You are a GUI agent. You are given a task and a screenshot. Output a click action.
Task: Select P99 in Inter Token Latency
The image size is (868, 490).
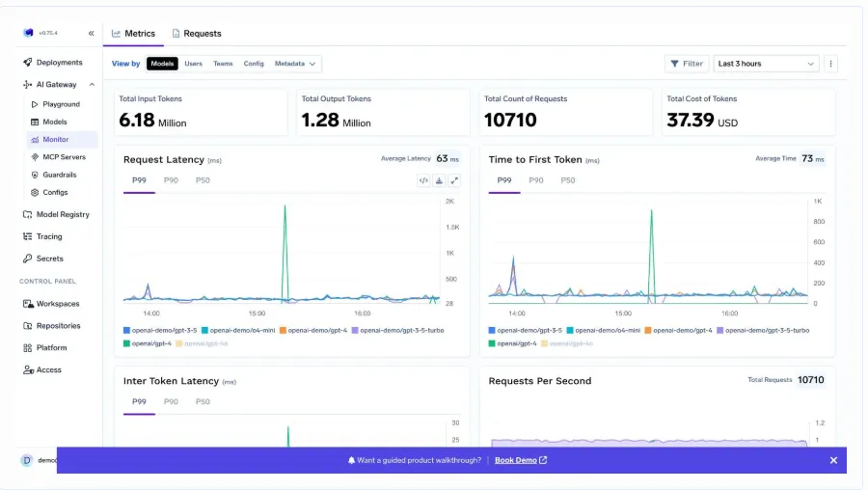click(x=139, y=402)
